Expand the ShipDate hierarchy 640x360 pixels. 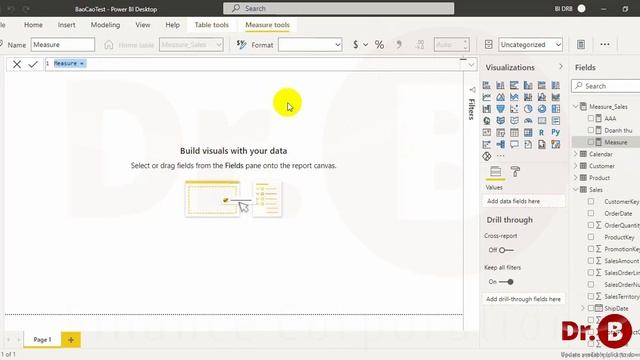(583, 308)
